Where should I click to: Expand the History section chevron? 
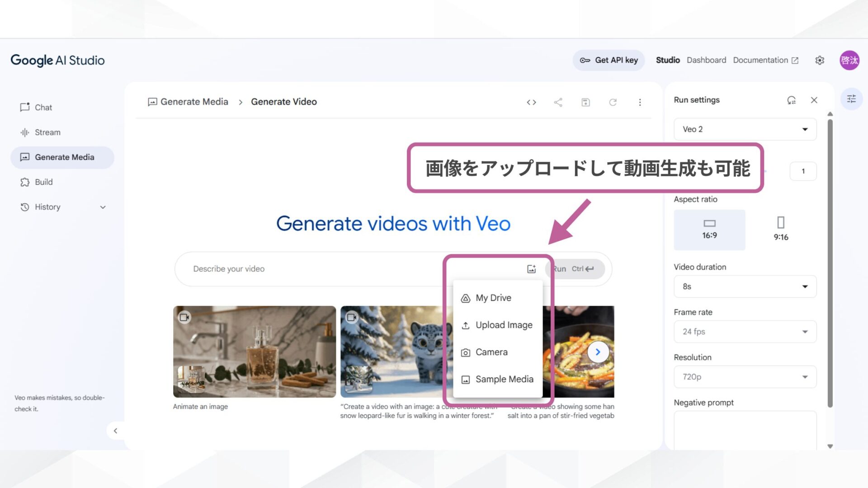tap(103, 207)
